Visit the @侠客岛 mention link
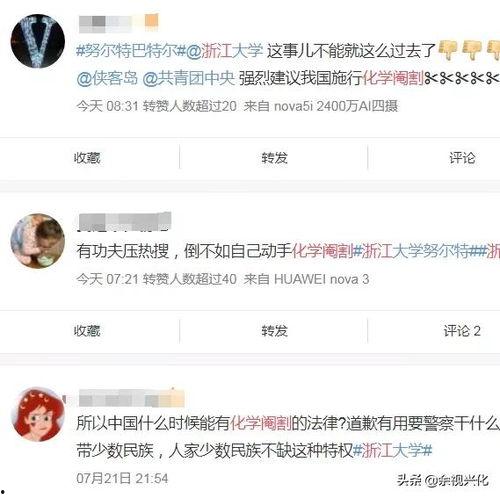500x498 pixels. (107, 78)
